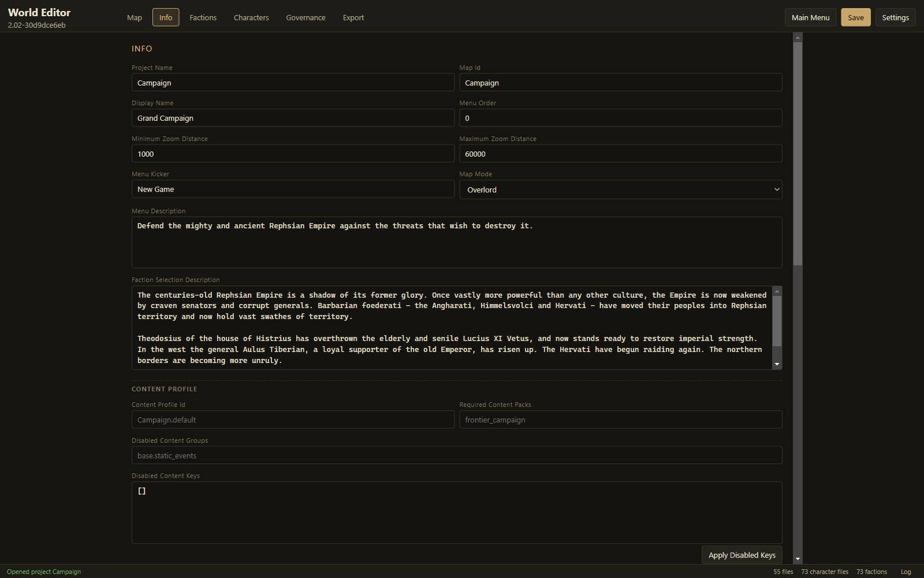Viewport: 924px width, 578px height.
Task: Click the Maximum Zoom Distance field
Action: [x=621, y=154]
